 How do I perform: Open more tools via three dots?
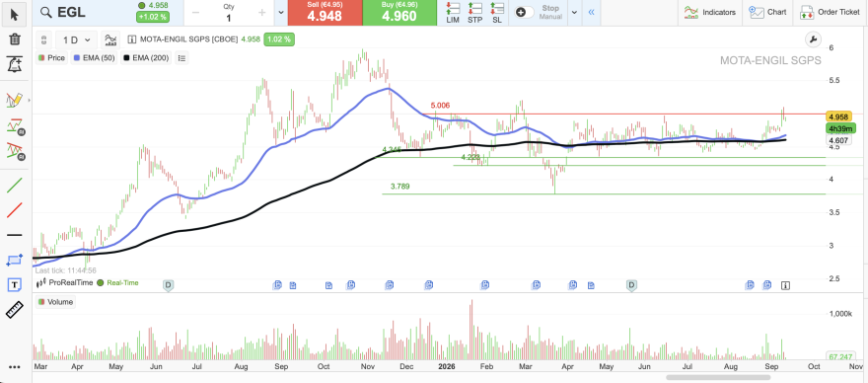[x=15, y=367]
